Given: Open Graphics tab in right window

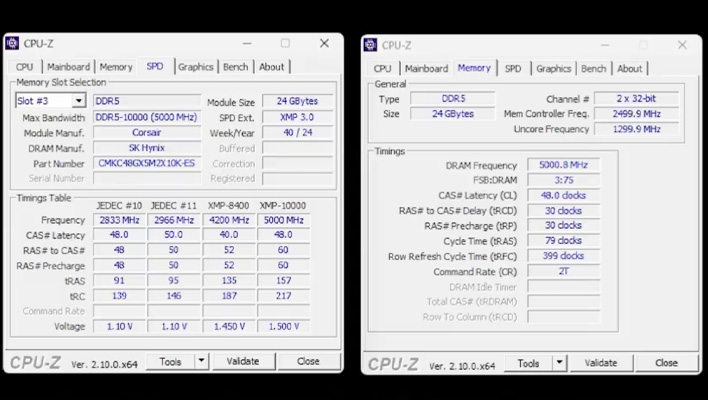Looking at the screenshot, I should click(554, 69).
